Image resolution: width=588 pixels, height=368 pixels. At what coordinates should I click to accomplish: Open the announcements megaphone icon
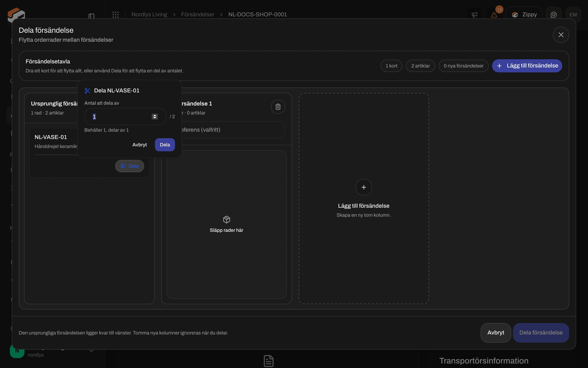474,15
